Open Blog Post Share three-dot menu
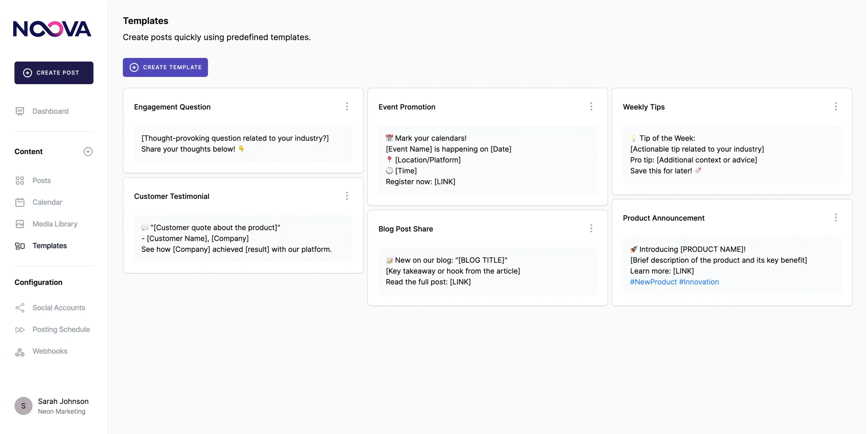The height and width of the screenshot is (434, 868). point(591,229)
